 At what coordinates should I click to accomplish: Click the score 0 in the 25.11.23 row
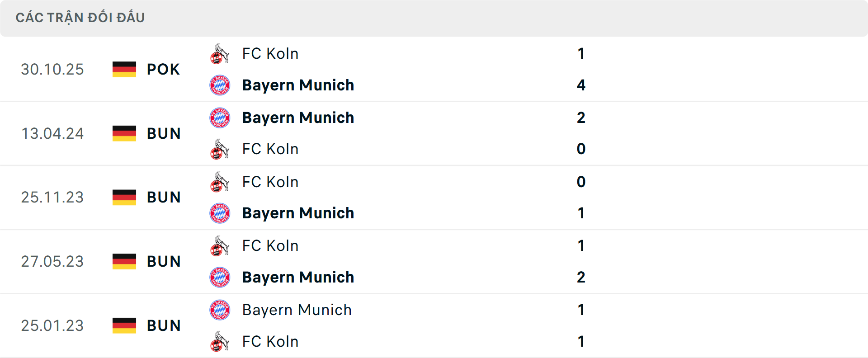pyautogui.click(x=581, y=182)
